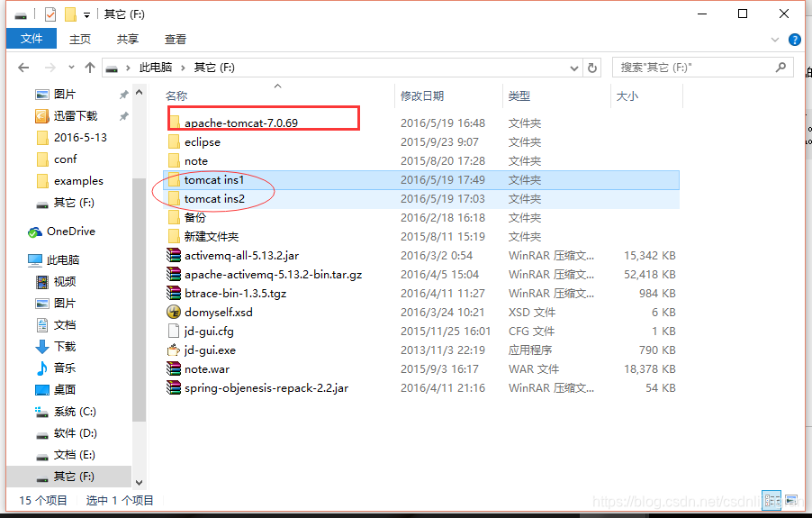Select activemq-all-5.13.2.jar archive icon
812x518 pixels.
tap(174, 255)
